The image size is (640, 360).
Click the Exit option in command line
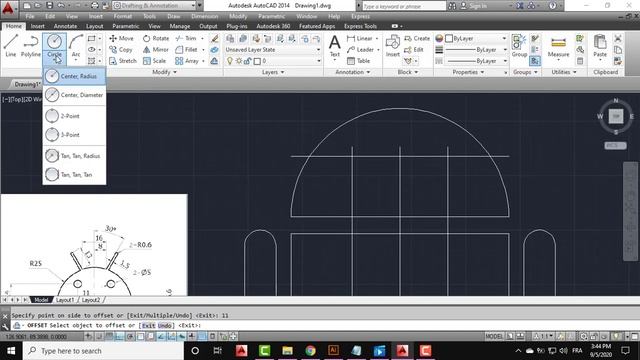pyautogui.click(x=149, y=325)
